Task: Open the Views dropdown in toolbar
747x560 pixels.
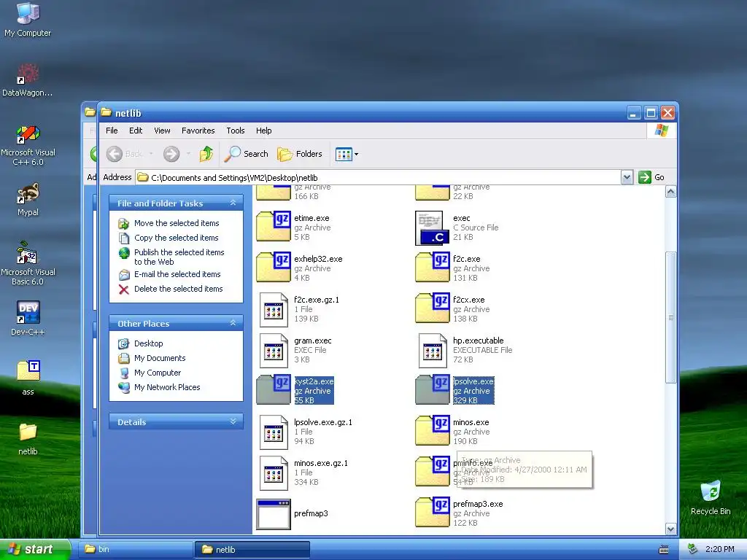Action: (347, 154)
